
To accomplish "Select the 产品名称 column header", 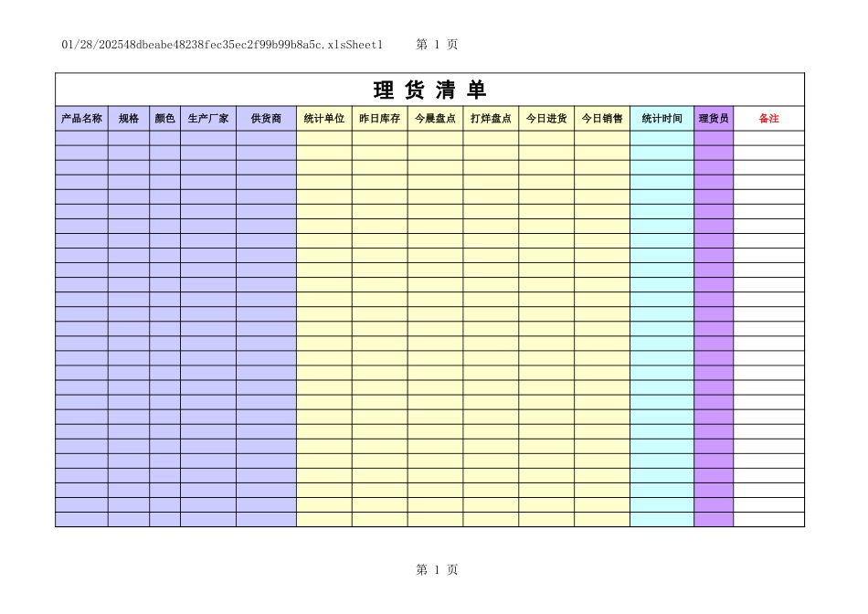I will pyautogui.click(x=82, y=117).
